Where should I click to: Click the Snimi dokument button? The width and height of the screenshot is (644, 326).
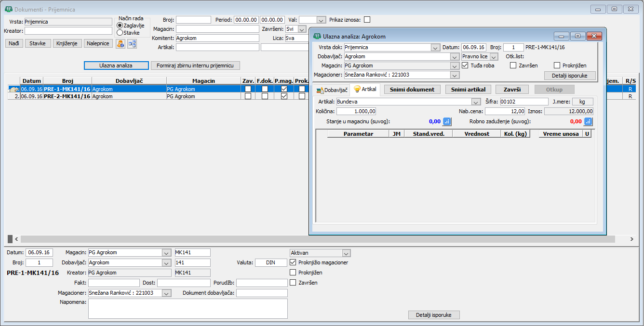412,90
